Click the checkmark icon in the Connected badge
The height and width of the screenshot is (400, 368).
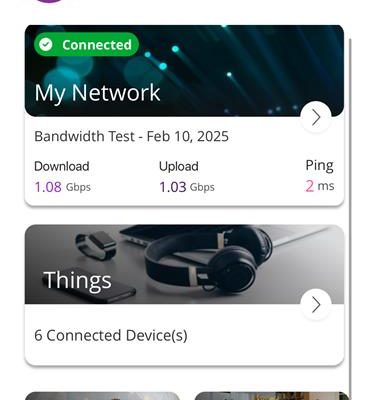45,44
